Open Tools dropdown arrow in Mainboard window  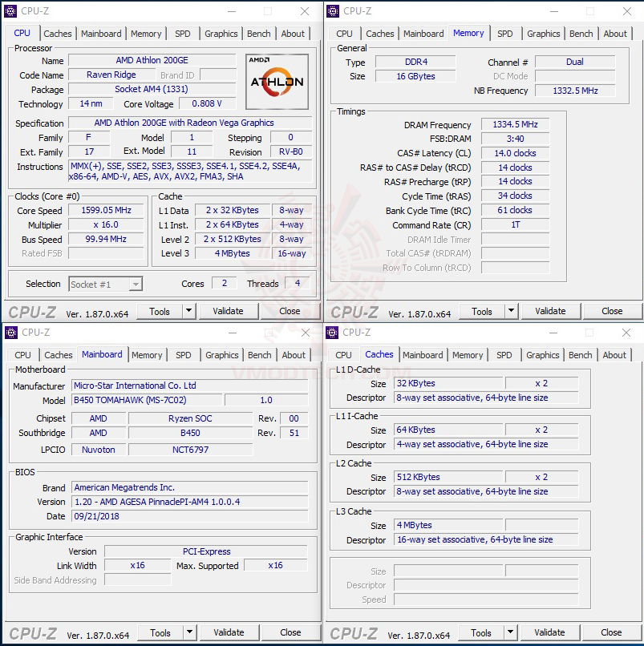coord(189,632)
